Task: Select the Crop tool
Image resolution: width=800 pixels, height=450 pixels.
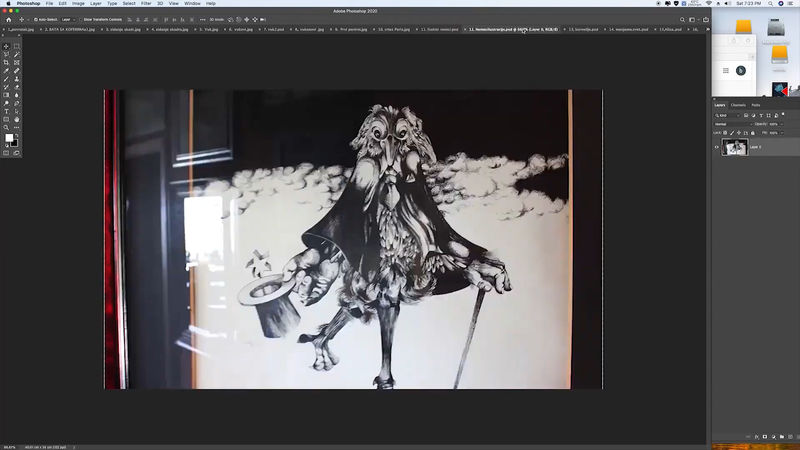Action: [x=6, y=62]
